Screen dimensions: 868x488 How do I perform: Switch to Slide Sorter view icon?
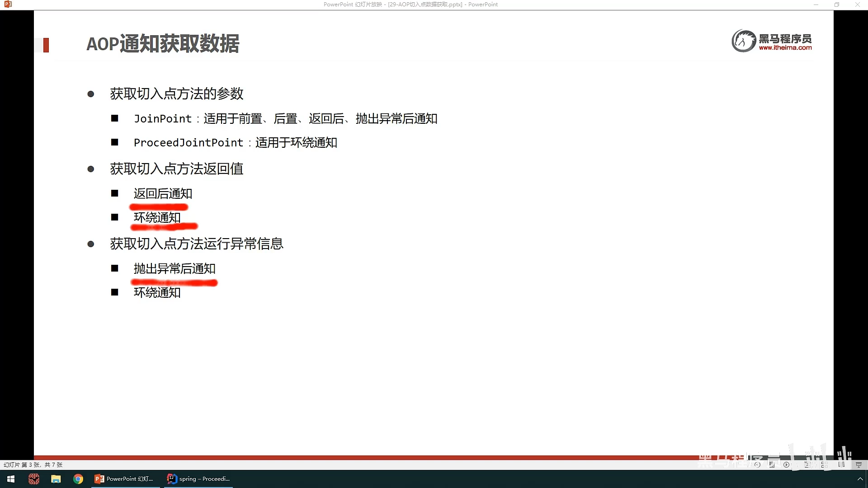coord(824,465)
